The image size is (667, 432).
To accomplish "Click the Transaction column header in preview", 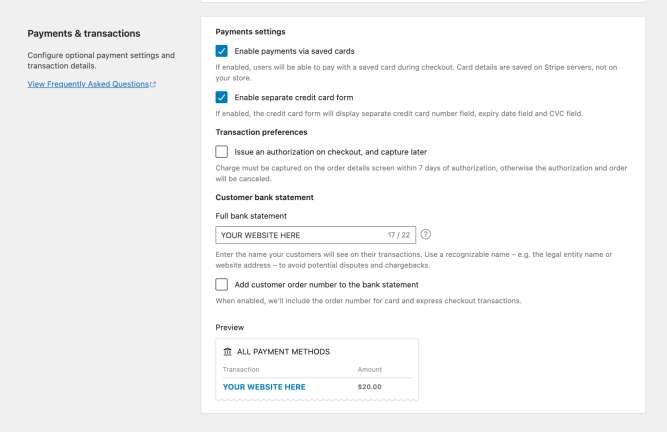I will pos(241,369).
